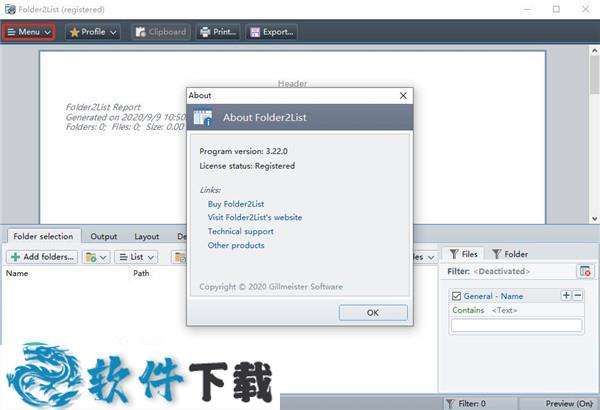The width and height of the screenshot is (600, 410).
Task: Sort by the Name column header
Action: [17, 273]
